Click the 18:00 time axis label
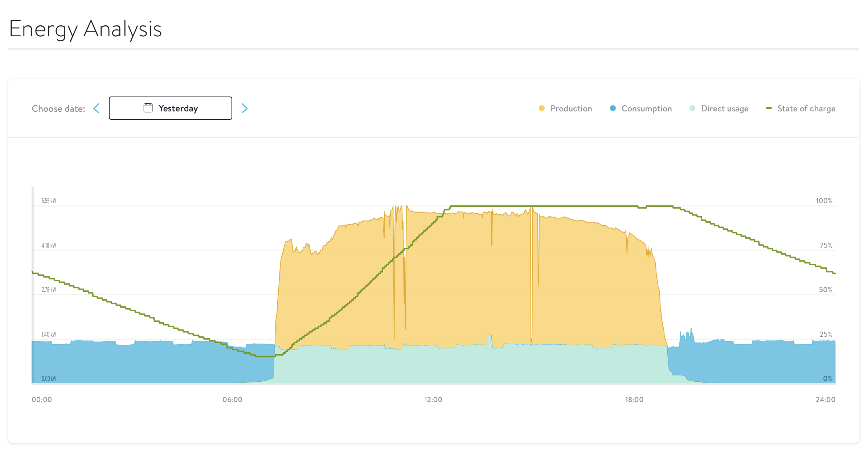The width and height of the screenshot is (868, 455). 634,399
